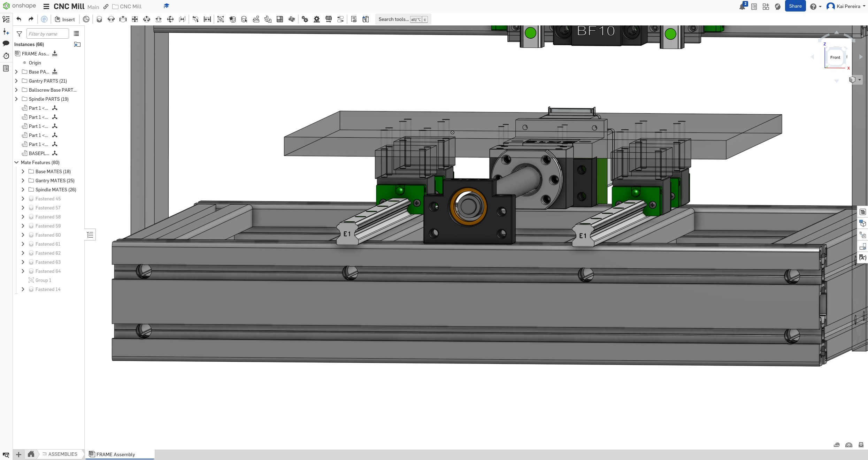Image resolution: width=868 pixels, height=460 pixels.
Task: Expand the Gantry PARTS folder
Action: pyautogui.click(x=16, y=81)
